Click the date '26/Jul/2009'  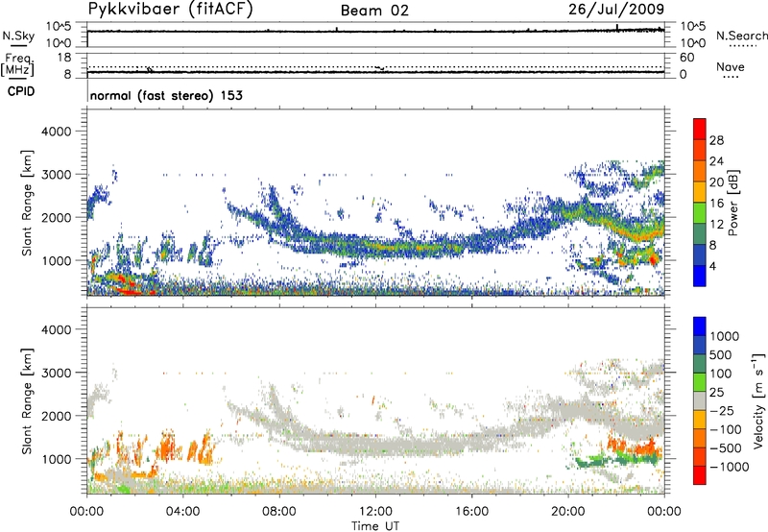pyautogui.click(x=616, y=9)
